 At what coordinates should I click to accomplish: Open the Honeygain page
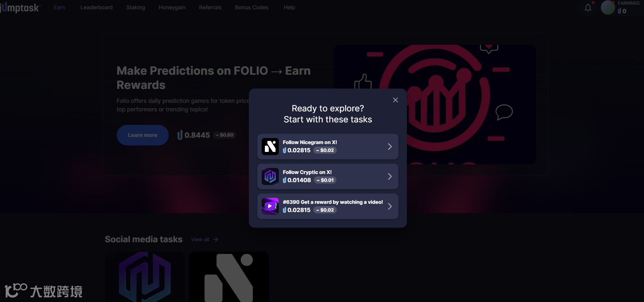pos(172,7)
